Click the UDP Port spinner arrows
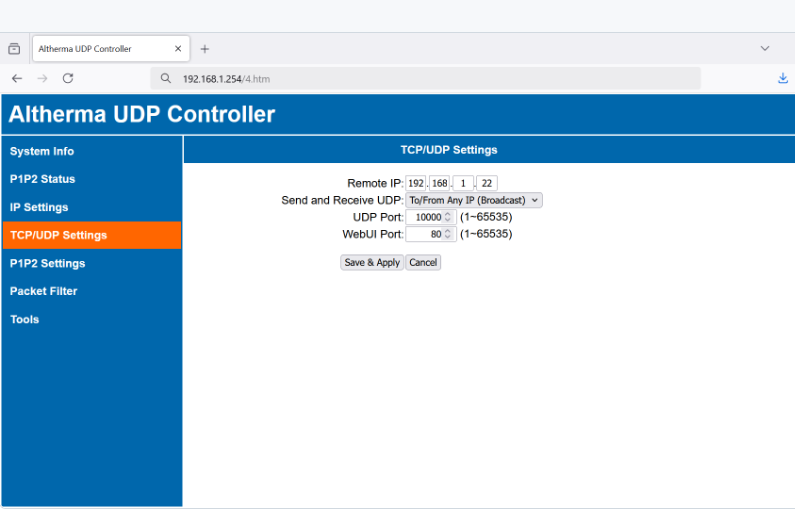This screenshot has width=795, height=532. [448, 217]
